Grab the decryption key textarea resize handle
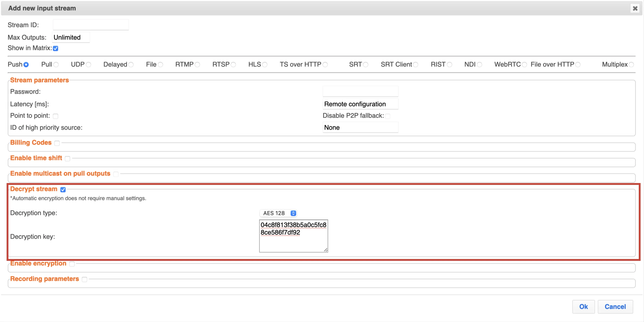This screenshot has width=644, height=322. [325, 250]
